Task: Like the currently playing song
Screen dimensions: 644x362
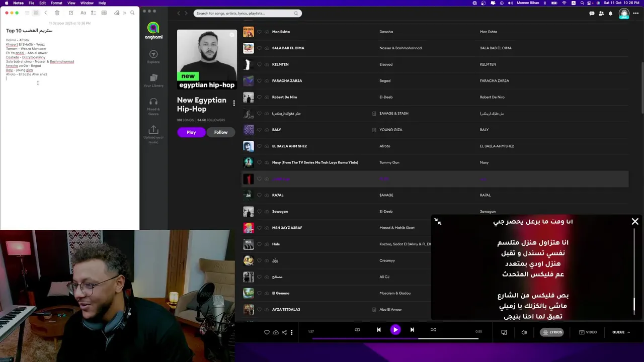Action: (267, 332)
